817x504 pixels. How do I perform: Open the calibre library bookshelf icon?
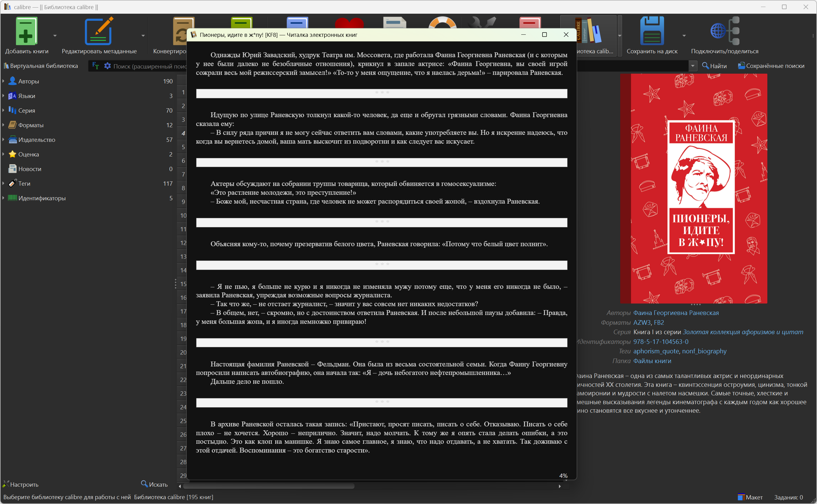coord(589,31)
